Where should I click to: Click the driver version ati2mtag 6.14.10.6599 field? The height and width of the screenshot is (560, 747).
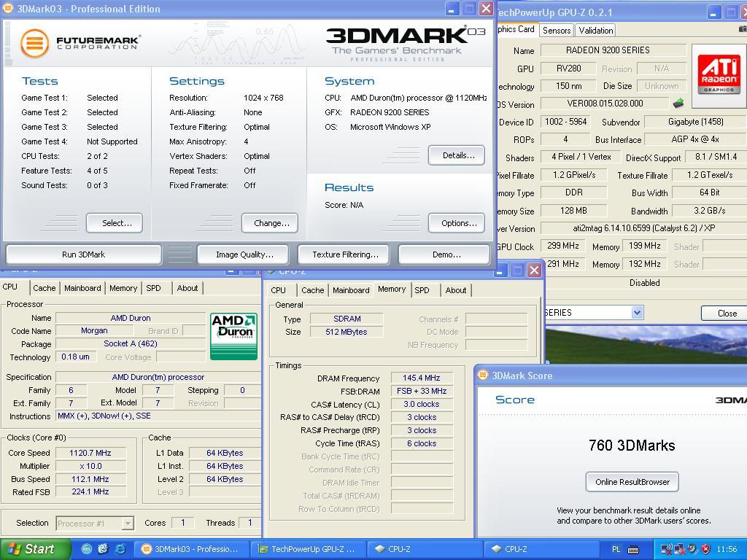643,228
